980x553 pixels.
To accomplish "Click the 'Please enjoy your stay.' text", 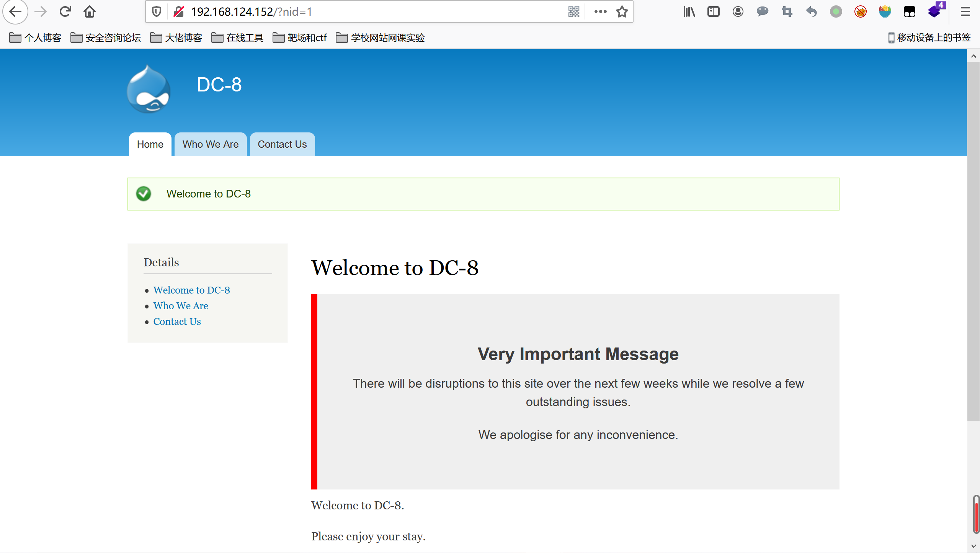I will [x=368, y=537].
